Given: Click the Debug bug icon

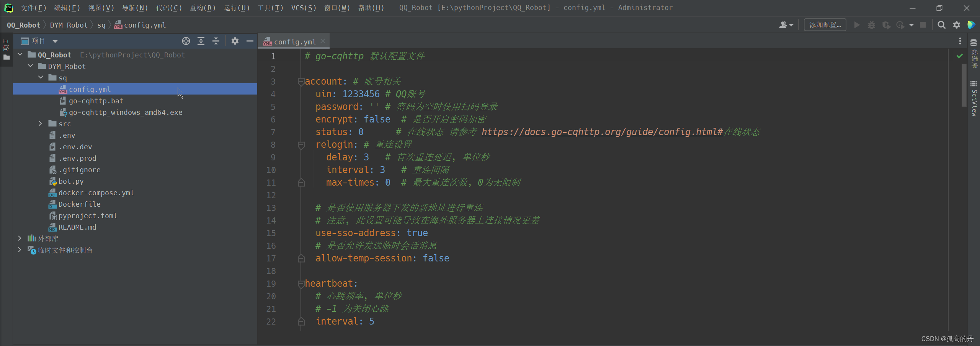Looking at the screenshot, I should [x=872, y=25].
